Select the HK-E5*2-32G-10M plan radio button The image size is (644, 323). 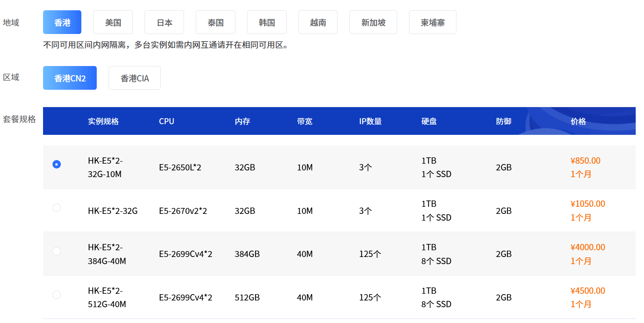(57, 164)
